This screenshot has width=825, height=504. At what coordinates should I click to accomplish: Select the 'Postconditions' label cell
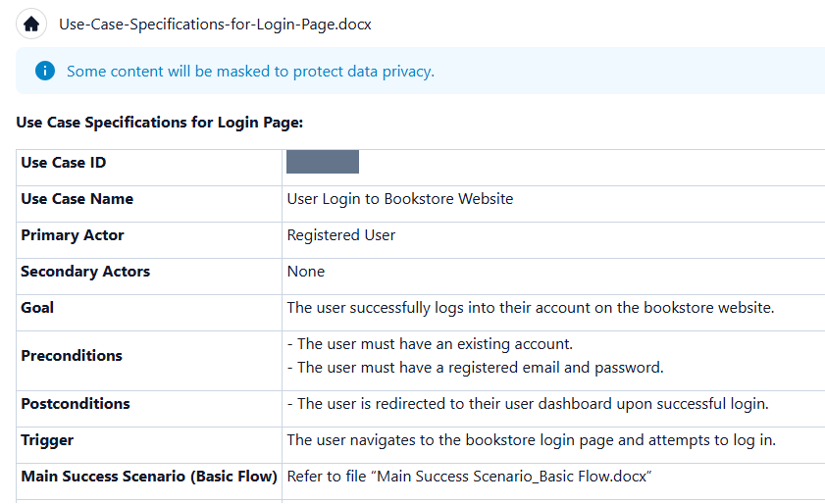click(x=149, y=409)
